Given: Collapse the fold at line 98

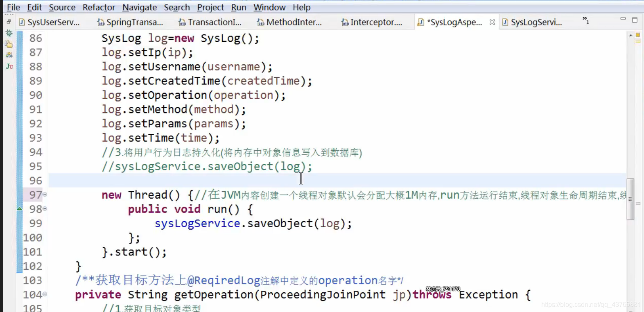Looking at the screenshot, I should point(45,209).
